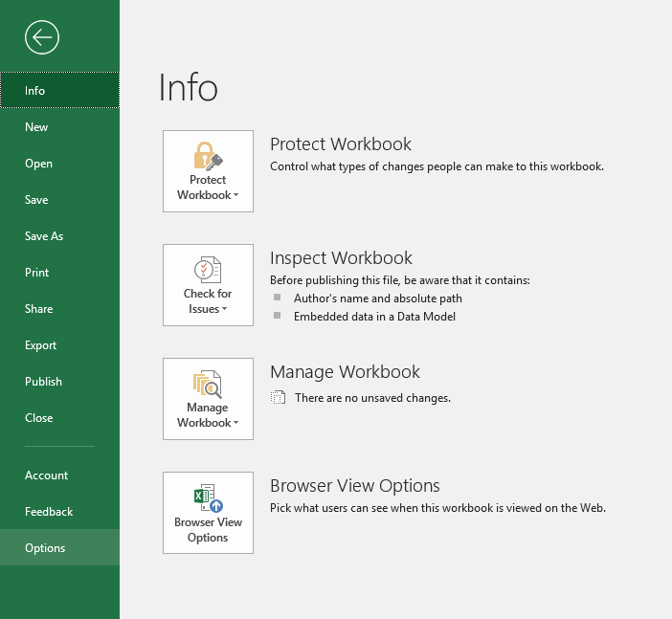Click the Browser View Options Excel icon
The width and height of the screenshot is (672, 619).
208,498
